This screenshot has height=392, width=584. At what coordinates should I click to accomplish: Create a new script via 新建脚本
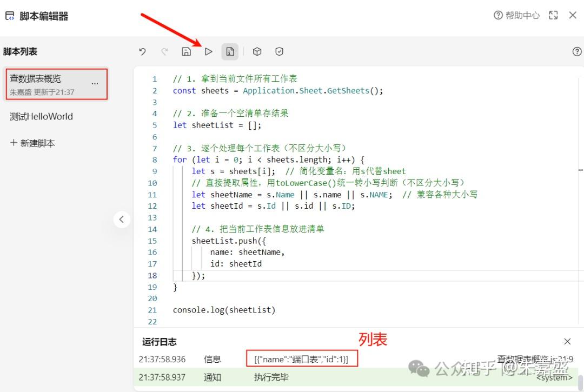[32, 143]
